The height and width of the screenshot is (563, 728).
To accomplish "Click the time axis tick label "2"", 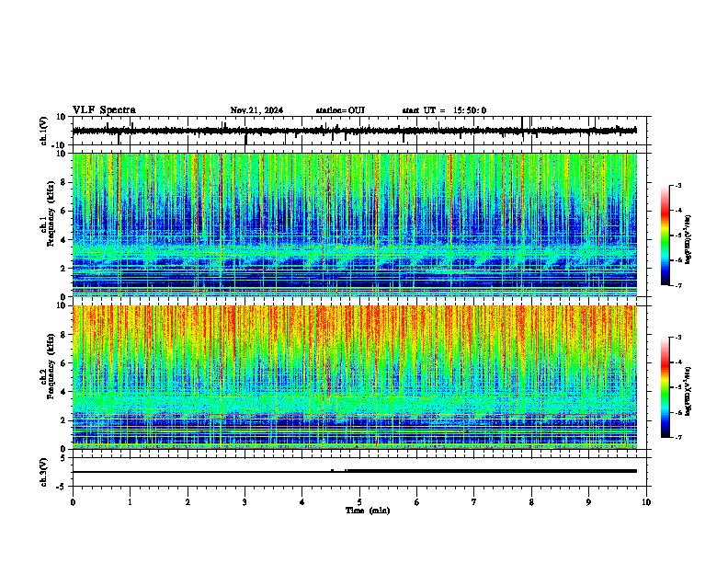I will (x=188, y=502).
